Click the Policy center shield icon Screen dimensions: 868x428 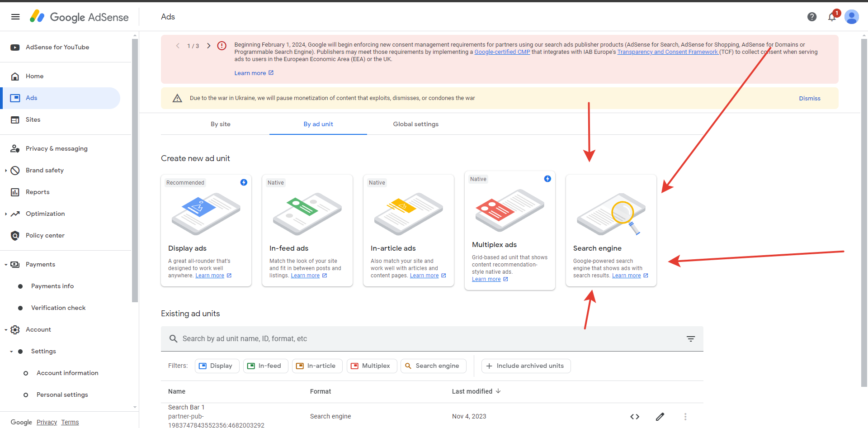click(x=15, y=235)
